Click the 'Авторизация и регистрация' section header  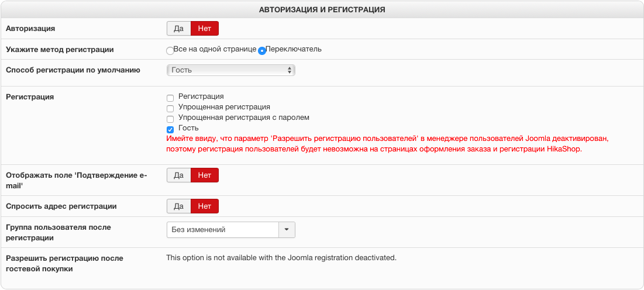[x=322, y=9]
